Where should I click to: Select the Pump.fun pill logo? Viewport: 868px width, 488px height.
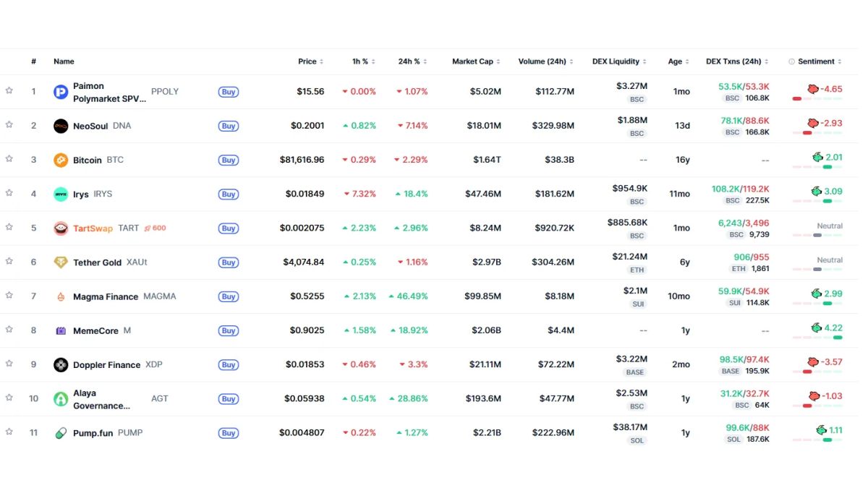coord(61,433)
